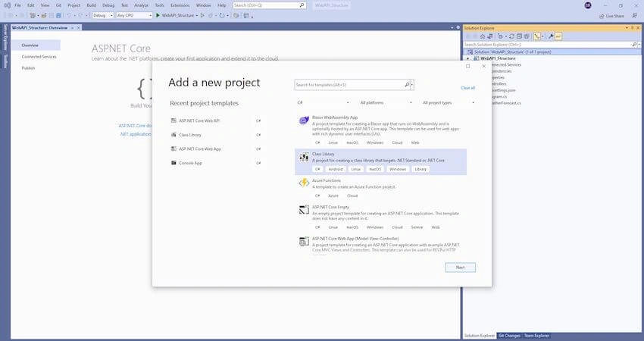Viewport: 644px width, 341px height.
Task: Select Blazor WebAssembly App template title
Action: click(x=335, y=117)
